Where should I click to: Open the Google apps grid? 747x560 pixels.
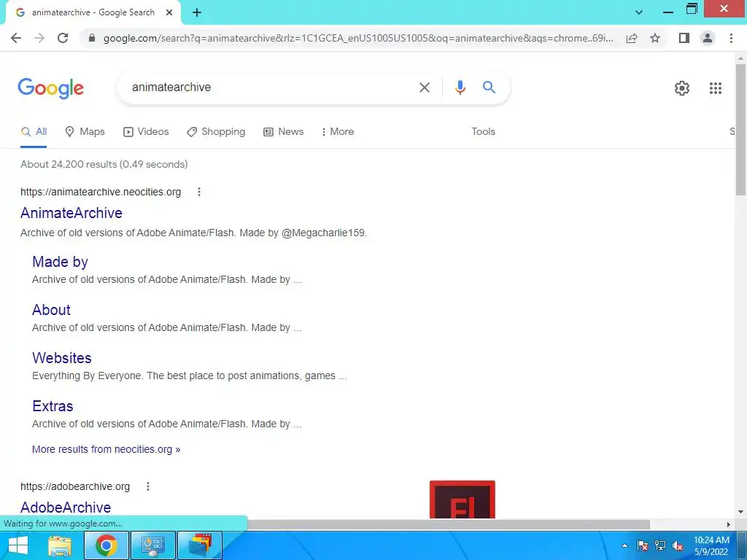tap(715, 88)
